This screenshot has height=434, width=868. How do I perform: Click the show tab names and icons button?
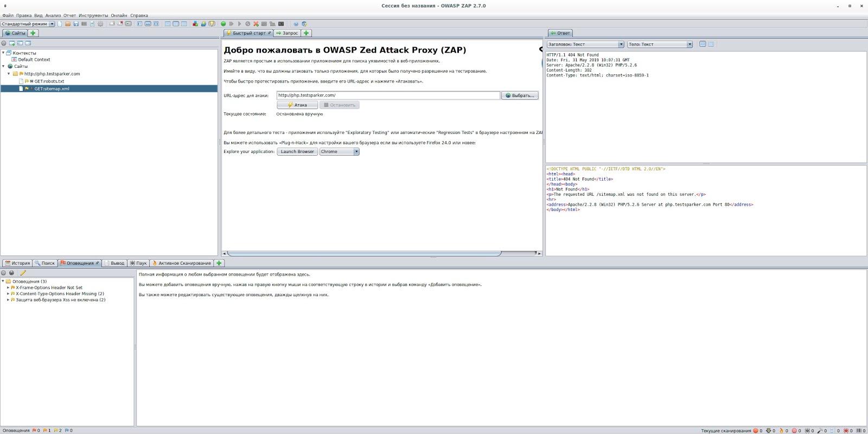128,24
